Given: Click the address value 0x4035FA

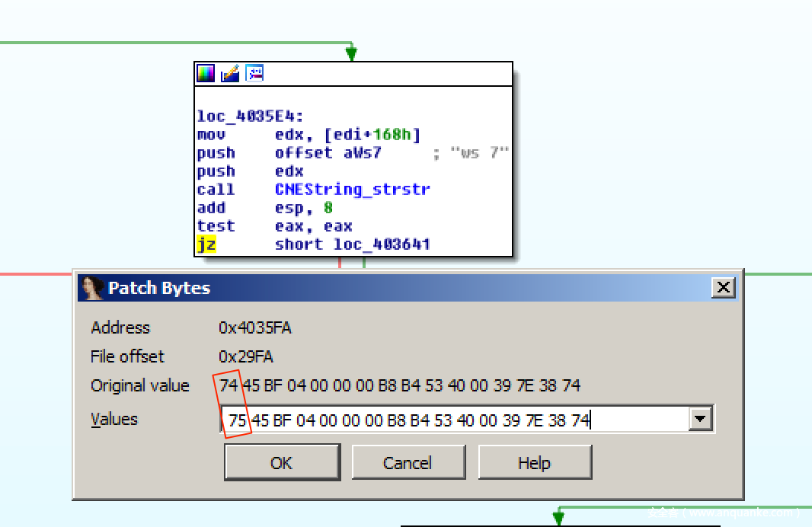Looking at the screenshot, I should [x=254, y=328].
